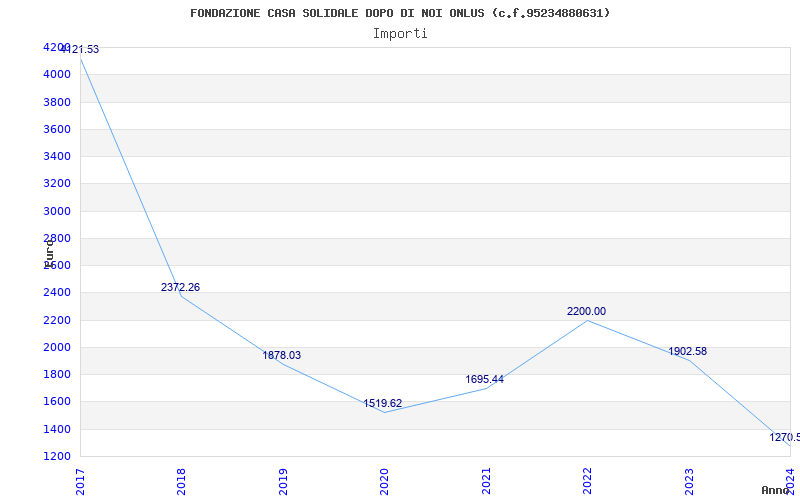
Task: Select the 2018 x-axis year label
Action: pyautogui.click(x=181, y=482)
